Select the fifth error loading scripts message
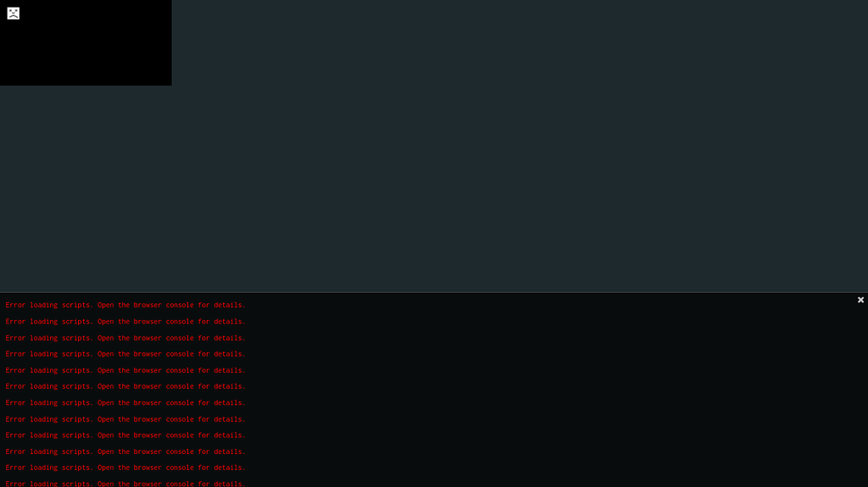 [125, 370]
